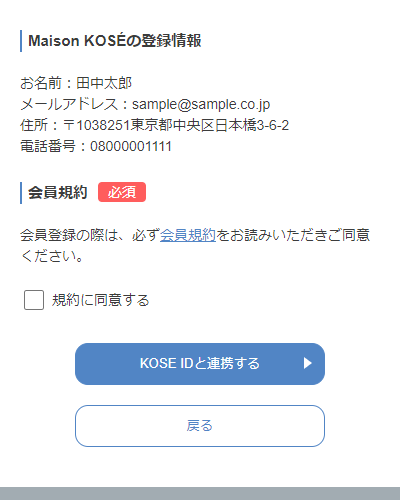The image size is (400, 500).
Task: Click the 住所 field label
Action: [34, 125]
